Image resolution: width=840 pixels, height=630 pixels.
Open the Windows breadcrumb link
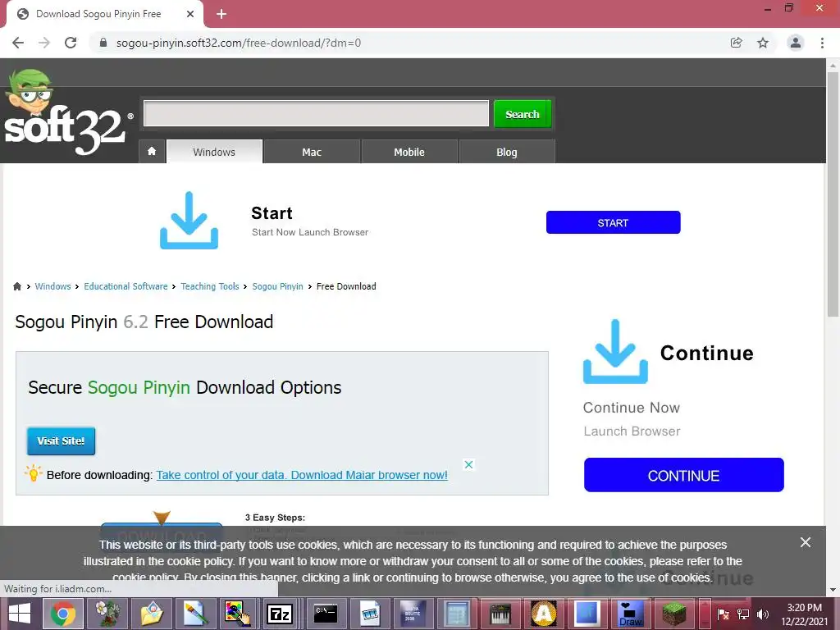pos(52,286)
